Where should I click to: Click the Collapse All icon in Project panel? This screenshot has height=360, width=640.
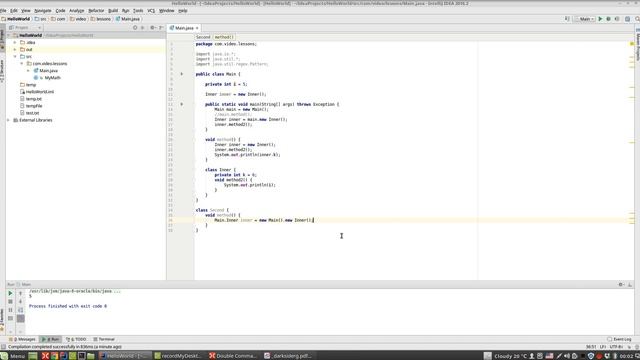click(x=142, y=28)
